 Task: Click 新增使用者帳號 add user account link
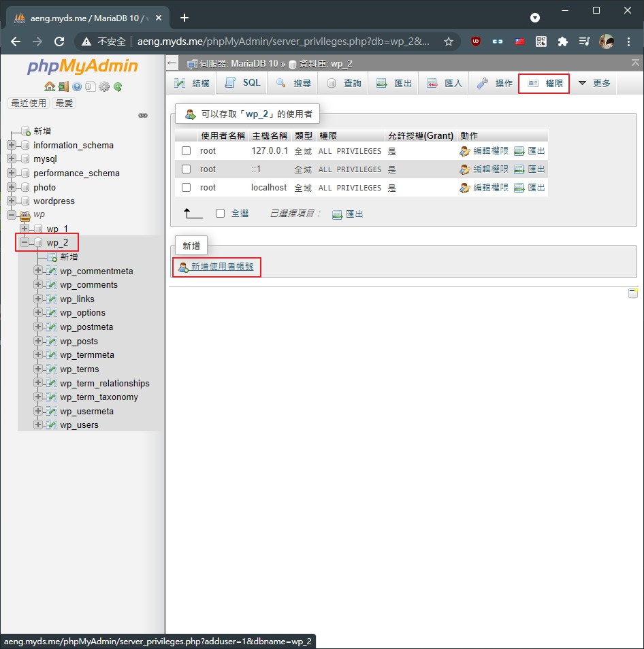point(222,267)
